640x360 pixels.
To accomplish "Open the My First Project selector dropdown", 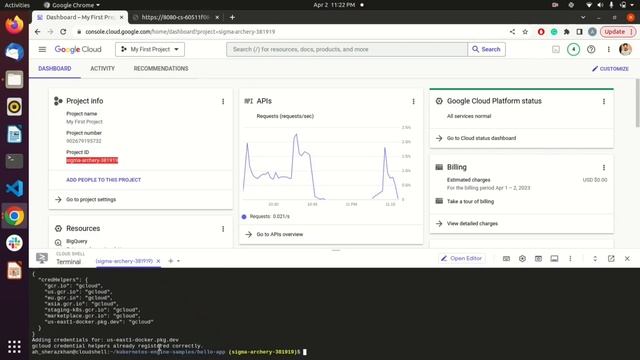I will pyautogui.click(x=150, y=49).
